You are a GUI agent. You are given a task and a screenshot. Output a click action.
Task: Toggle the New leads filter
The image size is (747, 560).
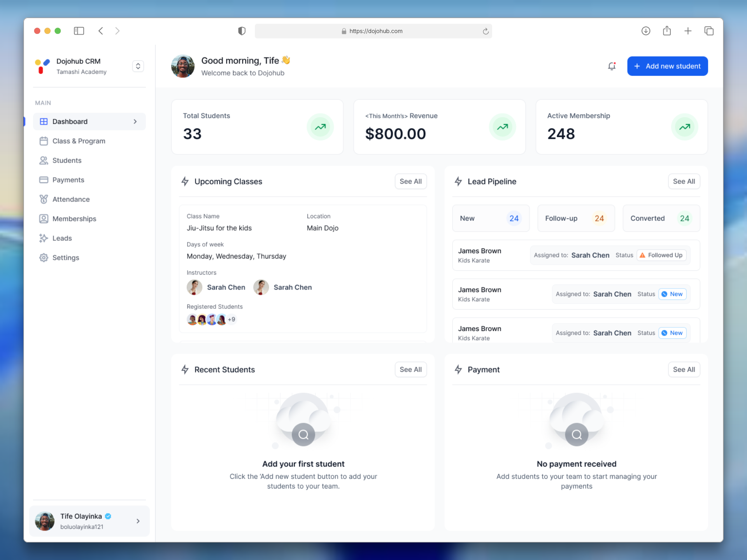(491, 218)
